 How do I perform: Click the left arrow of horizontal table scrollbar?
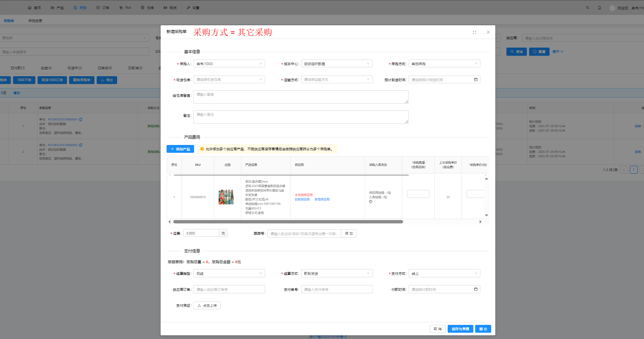tap(170, 222)
